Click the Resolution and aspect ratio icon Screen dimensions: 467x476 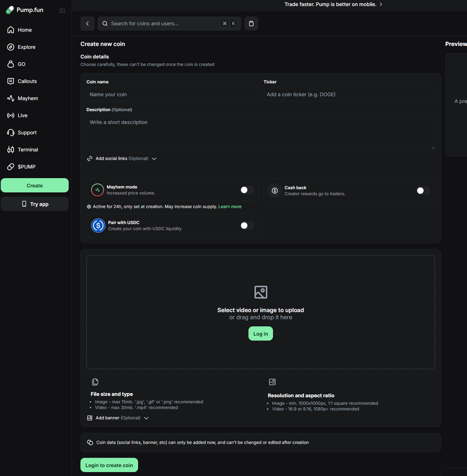[x=272, y=382]
